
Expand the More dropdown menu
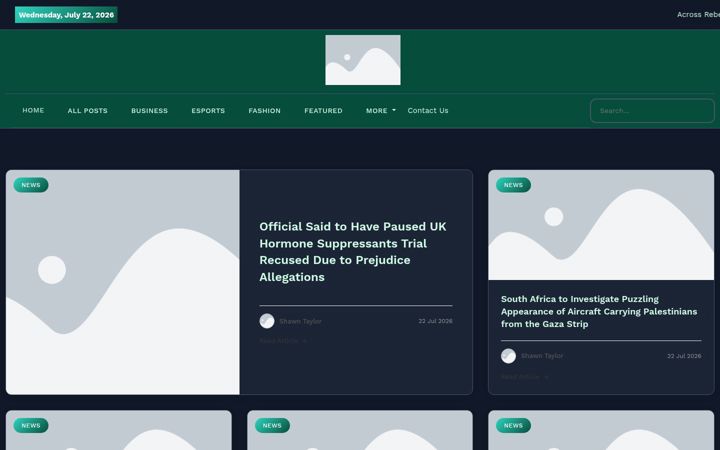(381, 111)
